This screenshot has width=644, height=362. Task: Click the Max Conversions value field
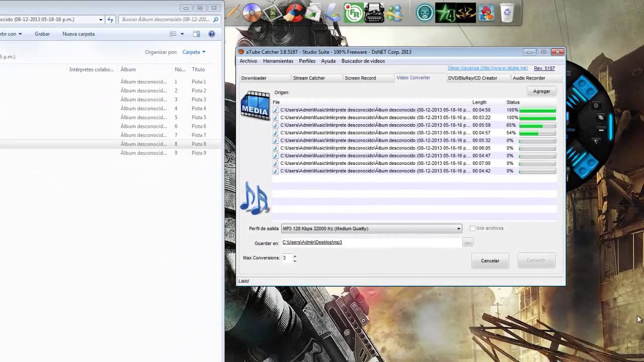286,258
